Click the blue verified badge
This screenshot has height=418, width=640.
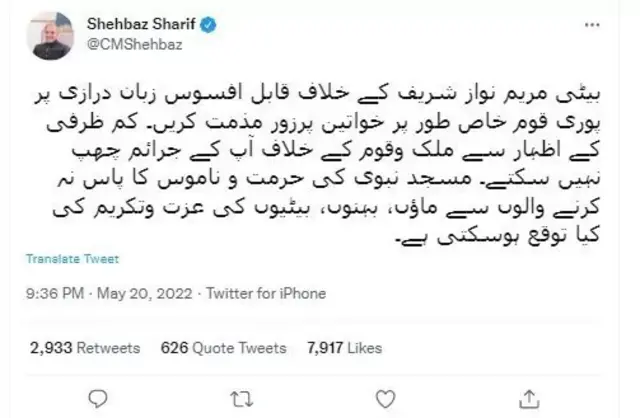[x=208, y=25]
